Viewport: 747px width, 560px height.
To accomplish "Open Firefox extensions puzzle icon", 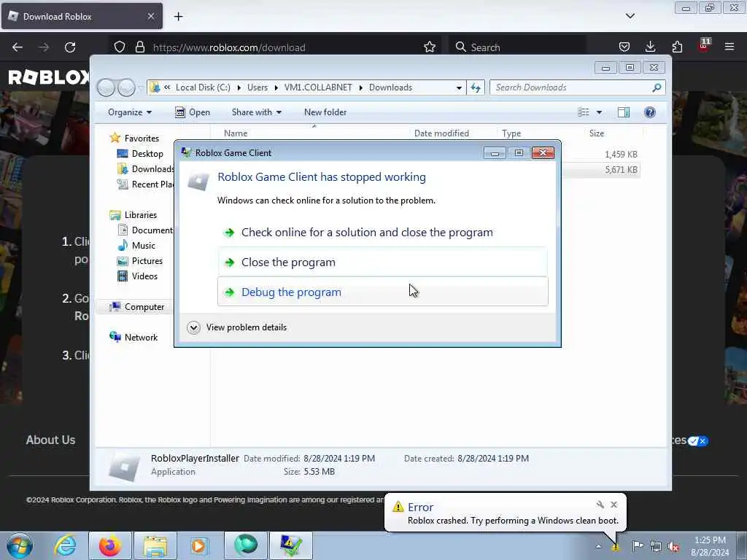I will pyautogui.click(x=677, y=47).
